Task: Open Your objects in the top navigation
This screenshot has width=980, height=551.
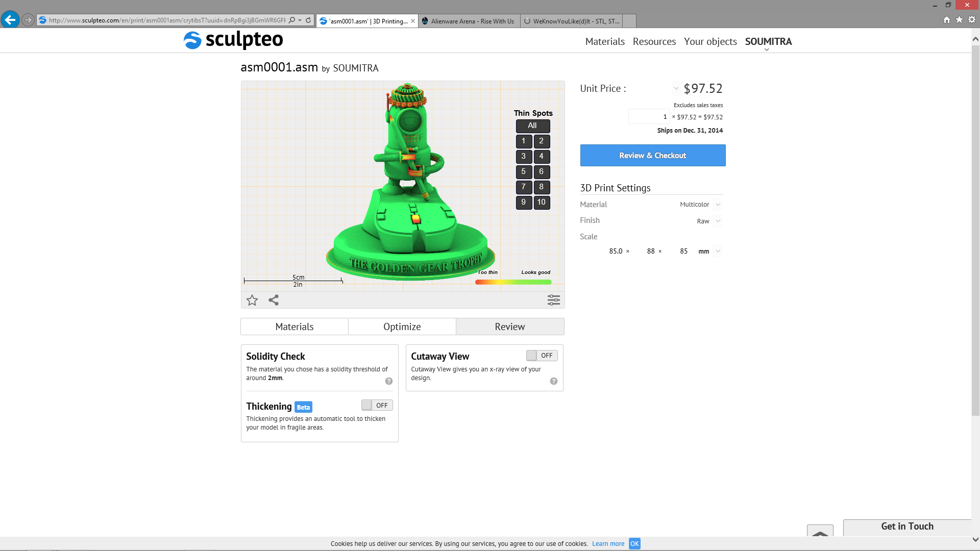Action: click(710, 42)
